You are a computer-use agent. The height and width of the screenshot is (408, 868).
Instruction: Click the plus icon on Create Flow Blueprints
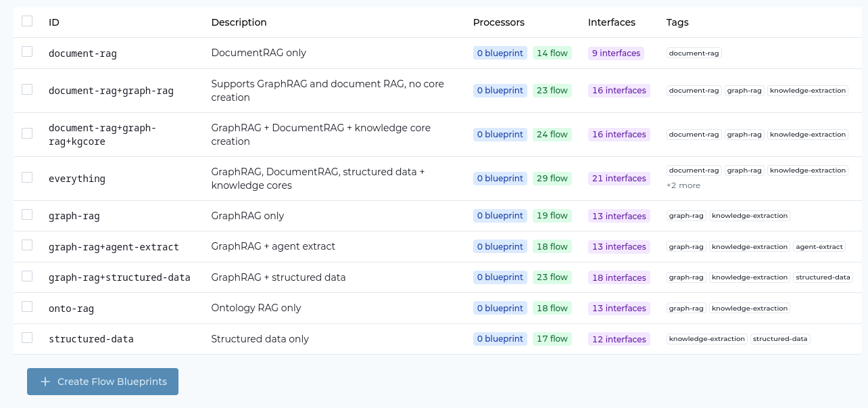click(45, 382)
